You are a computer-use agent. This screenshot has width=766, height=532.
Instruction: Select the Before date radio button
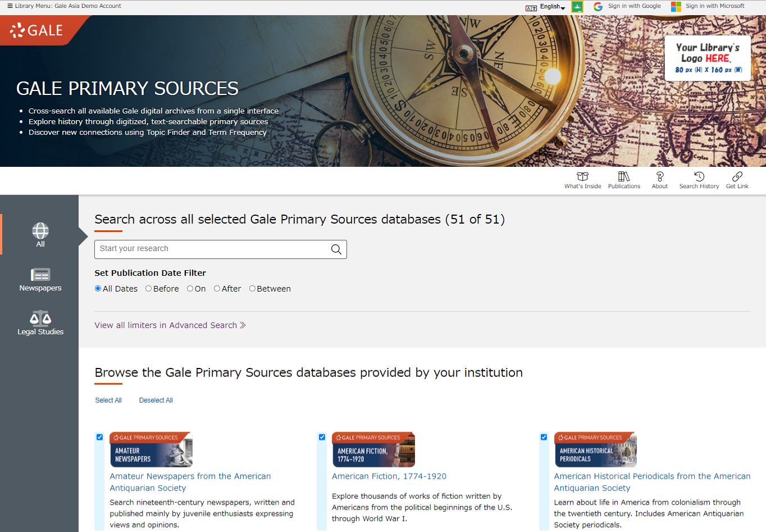[148, 289]
